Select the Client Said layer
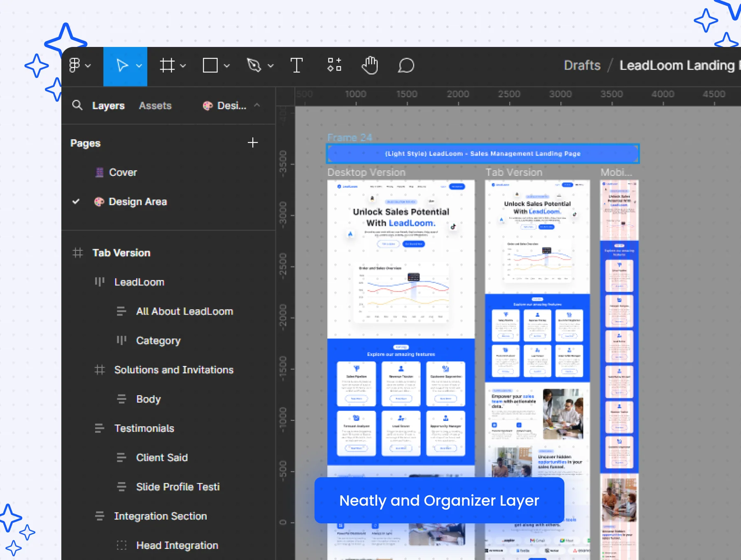 pyautogui.click(x=162, y=457)
